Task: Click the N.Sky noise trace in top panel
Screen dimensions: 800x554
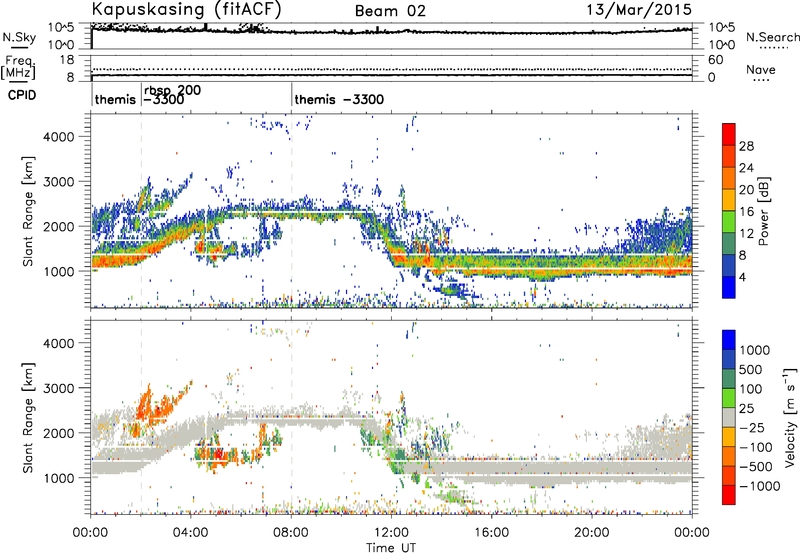Action: click(392, 32)
